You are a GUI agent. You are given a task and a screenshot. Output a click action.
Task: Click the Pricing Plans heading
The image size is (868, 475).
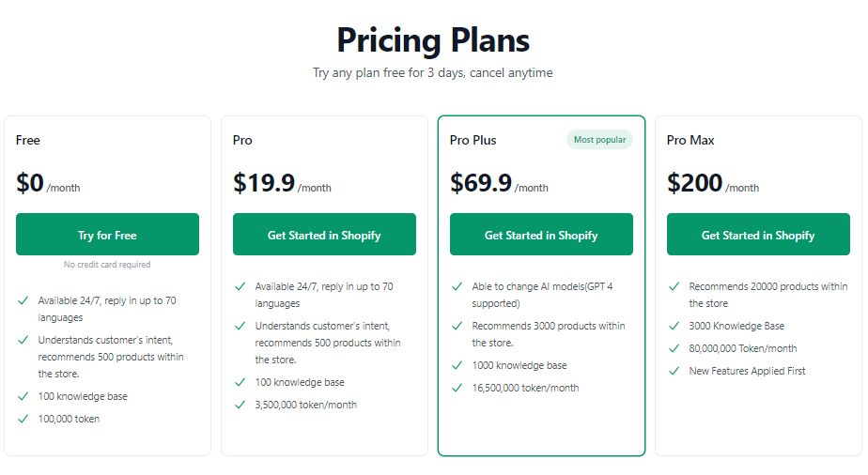(433, 40)
